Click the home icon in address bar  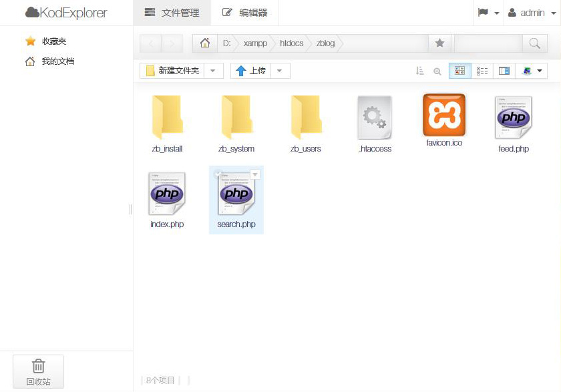tap(205, 43)
